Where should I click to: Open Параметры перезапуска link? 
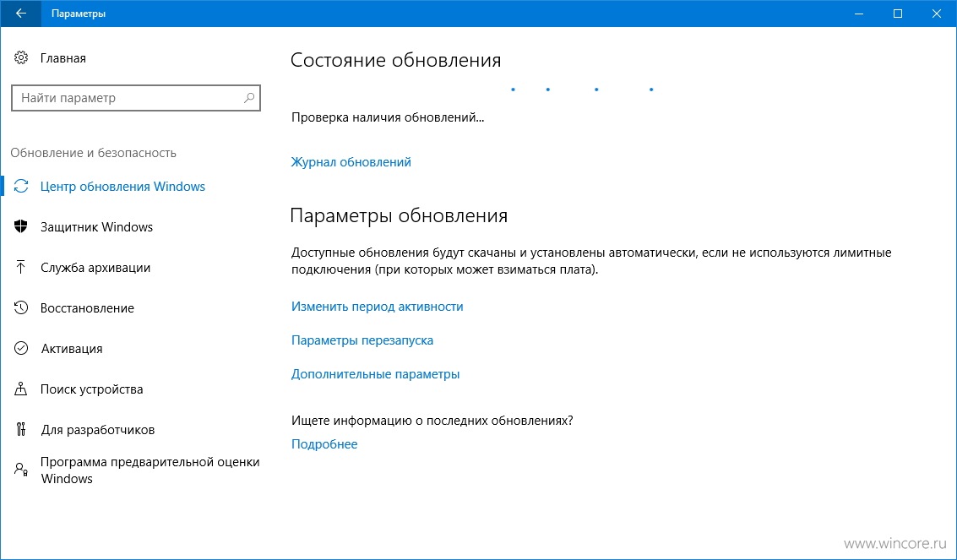pos(362,340)
